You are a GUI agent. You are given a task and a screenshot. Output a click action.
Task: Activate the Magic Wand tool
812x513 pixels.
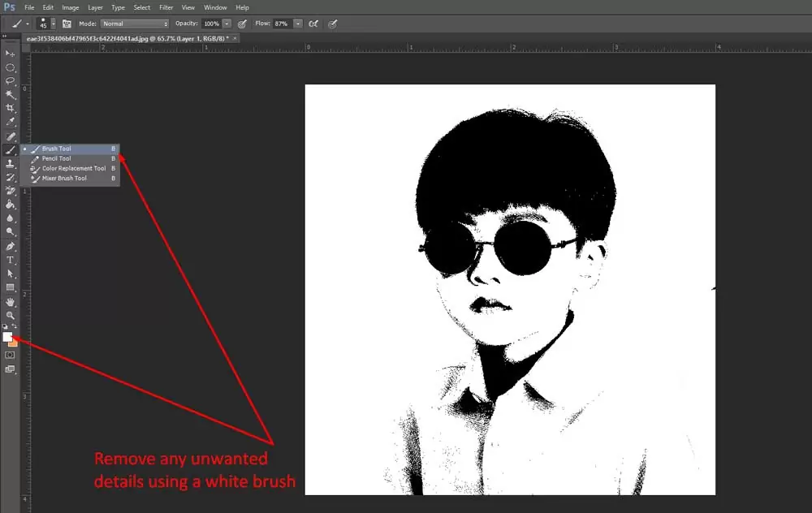[x=11, y=95]
